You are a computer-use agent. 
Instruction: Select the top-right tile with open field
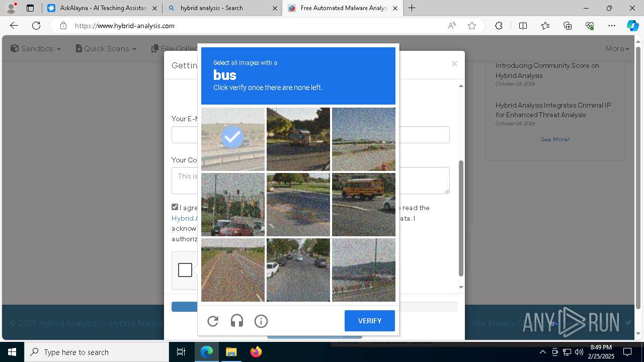click(x=364, y=139)
